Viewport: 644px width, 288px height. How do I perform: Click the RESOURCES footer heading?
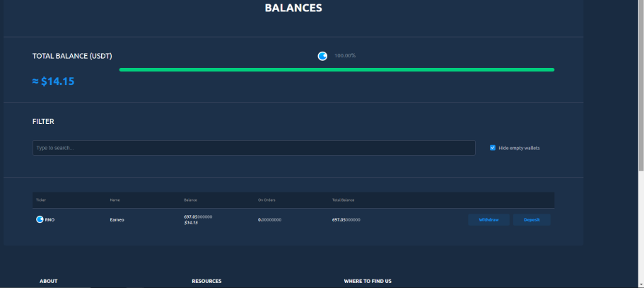[206, 282]
